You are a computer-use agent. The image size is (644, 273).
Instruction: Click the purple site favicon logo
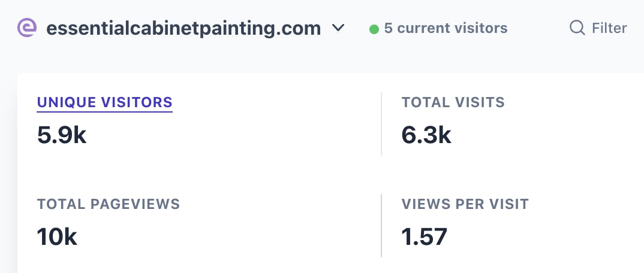tap(27, 28)
